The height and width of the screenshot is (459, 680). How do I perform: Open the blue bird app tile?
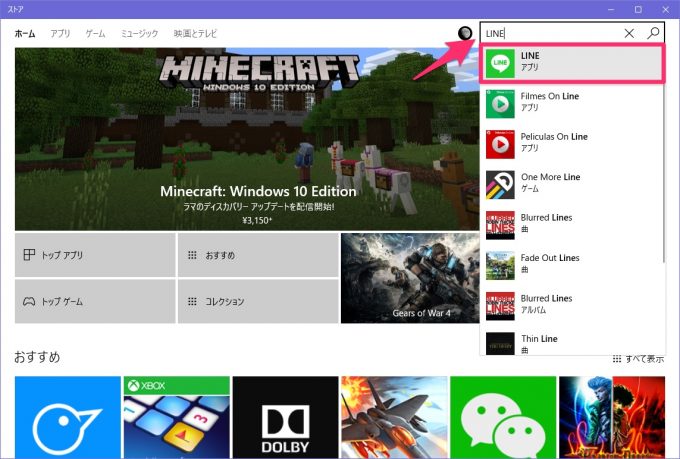(x=68, y=417)
